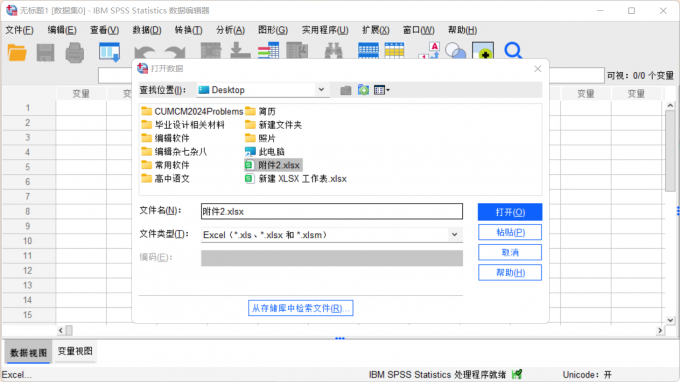Click the horizontal scrollbar left arrow
Image resolution: width=680 pixels, height=382 pixels.
(61, 330)
